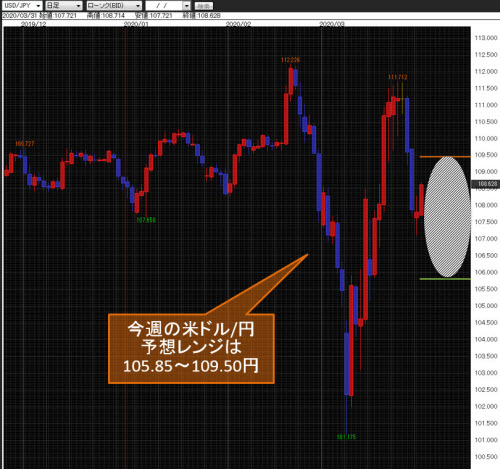Click the tall blue candlestick reaching the 101.175 low
This screenshot has height=469, width=500.
(x=347, y=364)
